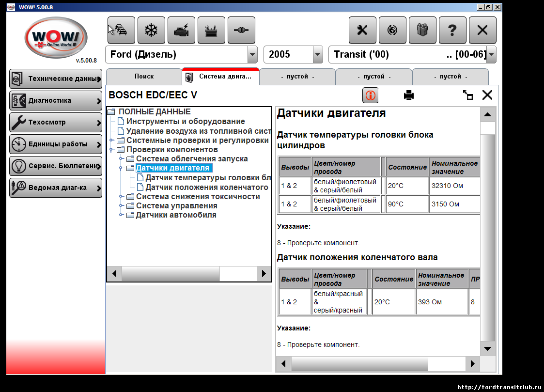Click the 32310 Ом value cell

[454, 186]
